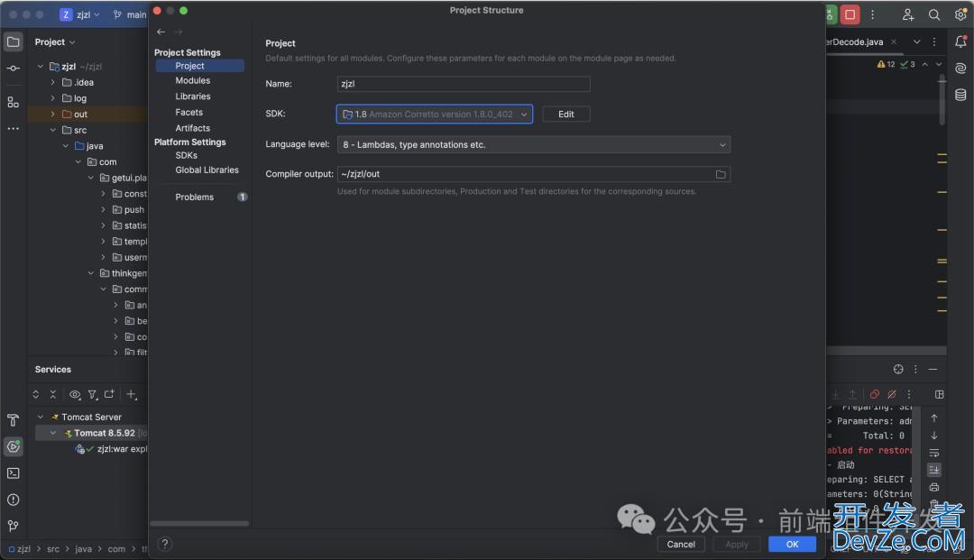
Task: Open the Database tool window
Action: tap(960, 95)
